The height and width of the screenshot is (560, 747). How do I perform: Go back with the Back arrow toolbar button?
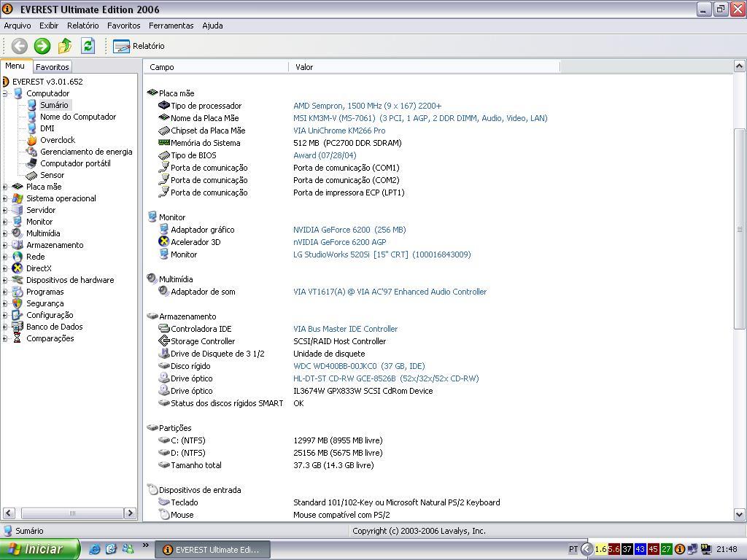click(19, 46)
